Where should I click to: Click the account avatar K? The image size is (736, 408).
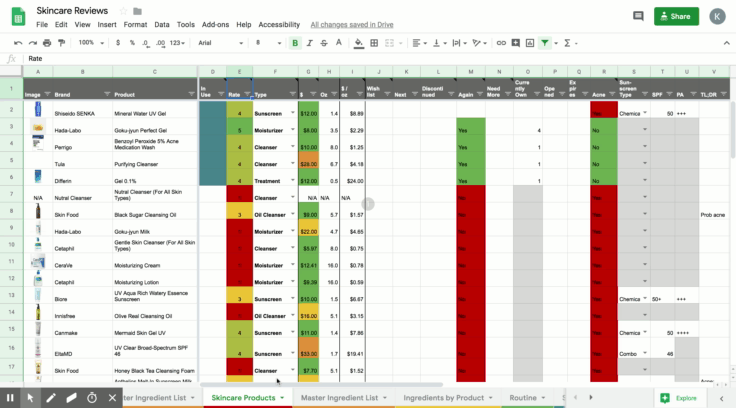click(x=717, y=16)
